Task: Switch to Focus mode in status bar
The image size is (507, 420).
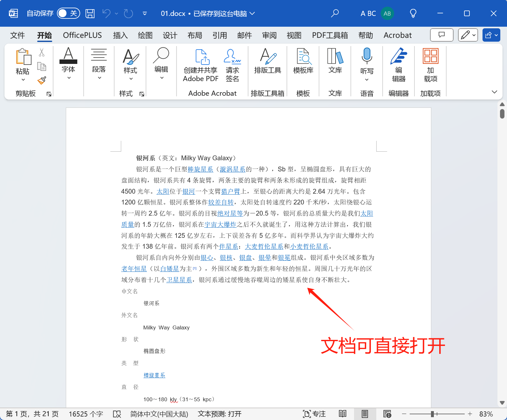Action: 314,414
